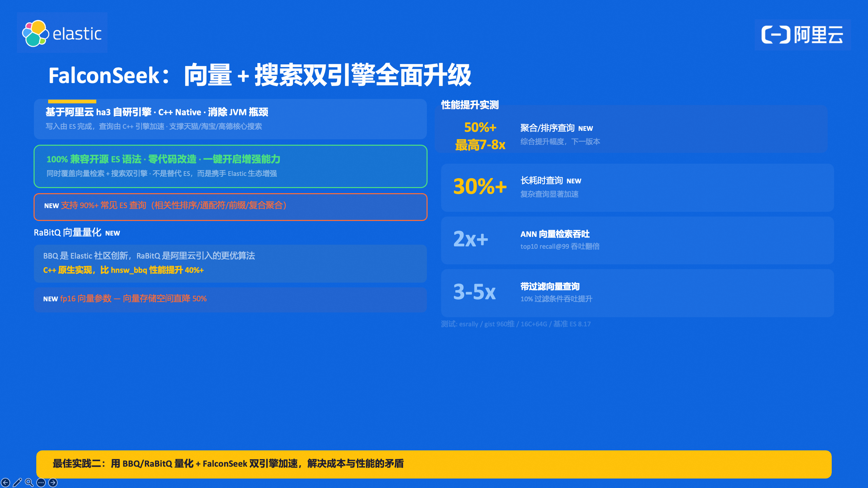Image resolution: width=868 pixels, height=488 pixels.
Task: Click the 阿里云 logo
Action: pyautogui.click(x=803, y=35)
